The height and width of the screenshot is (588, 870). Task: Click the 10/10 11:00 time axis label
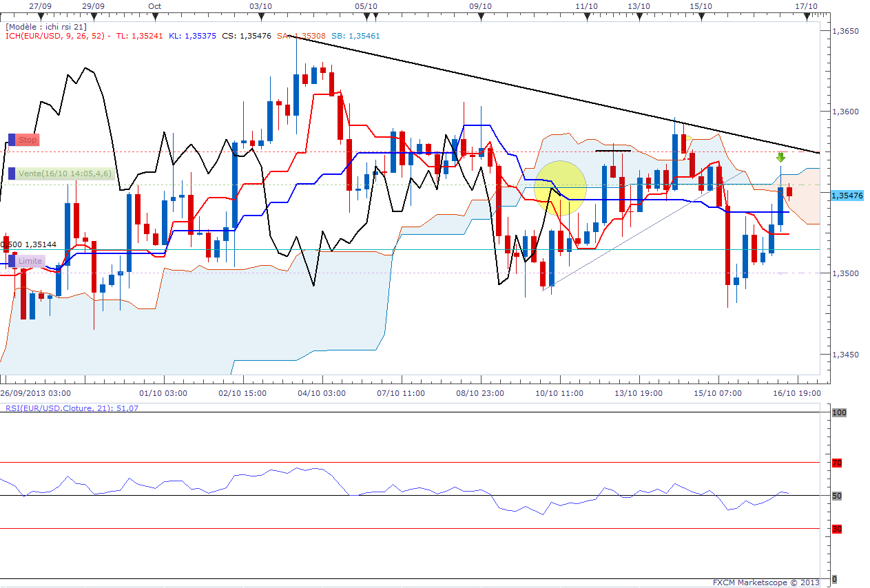click(x=560, y=393)
